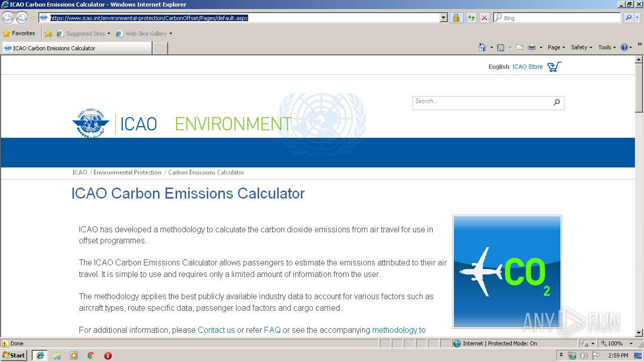This screenshot has width=644, height=362.
Task: Open a new blank tab
Action: point(160,48)
